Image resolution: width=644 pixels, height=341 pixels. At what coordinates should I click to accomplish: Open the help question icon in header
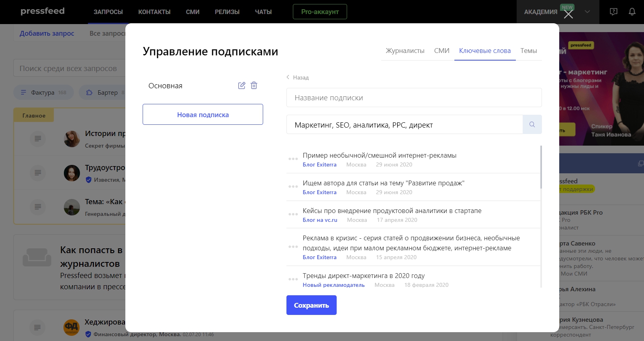coord(613,12)
